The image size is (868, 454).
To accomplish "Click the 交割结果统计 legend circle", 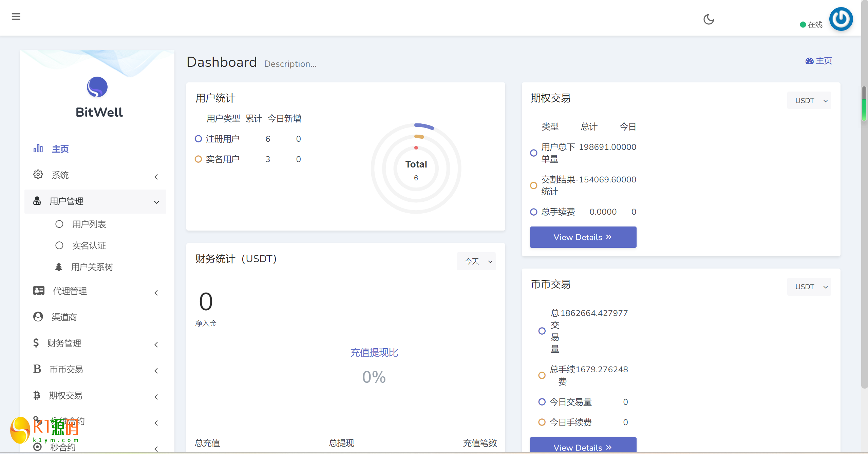I will coord(534,185).
